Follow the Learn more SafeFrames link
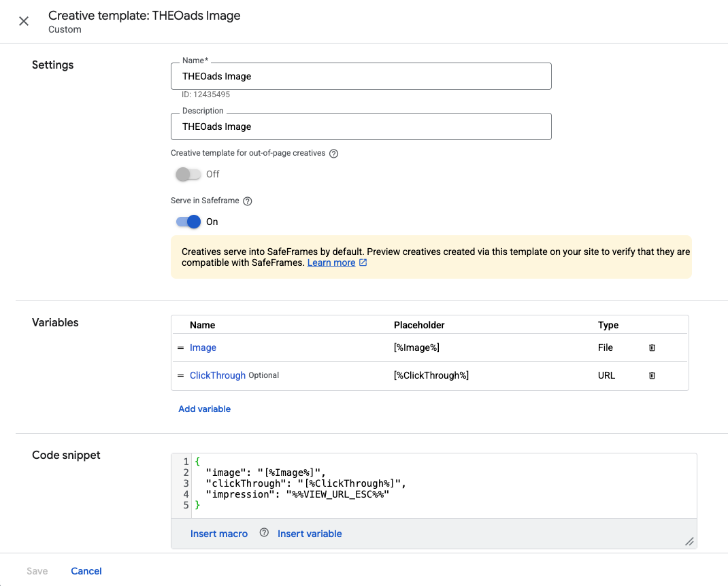This screenshot has height=586, width=728. (x=331, y=262)
